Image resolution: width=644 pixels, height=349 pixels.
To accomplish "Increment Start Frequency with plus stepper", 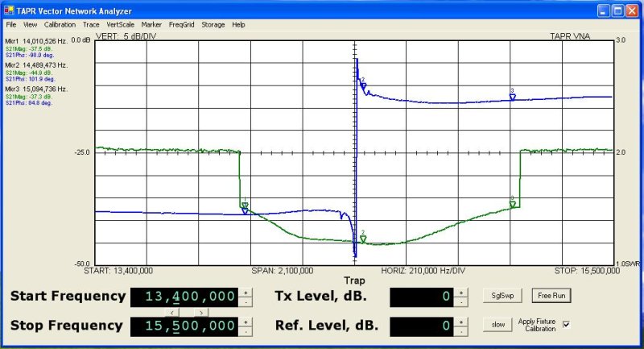I will 246,293.
